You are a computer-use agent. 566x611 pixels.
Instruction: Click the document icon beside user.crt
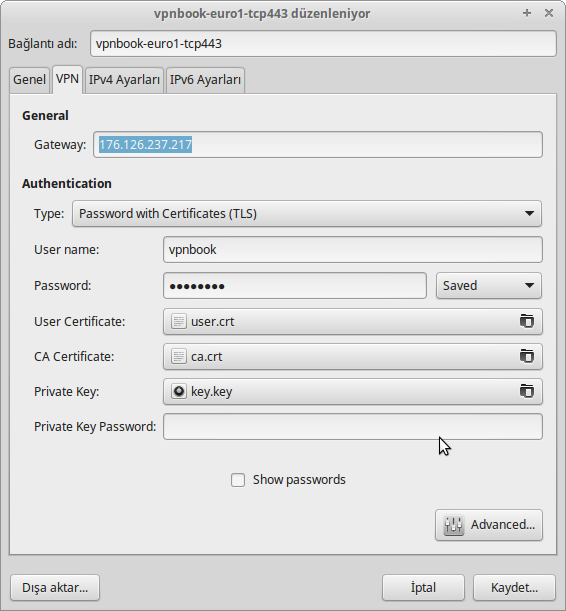pyautogui.click(x=179, y=321)
